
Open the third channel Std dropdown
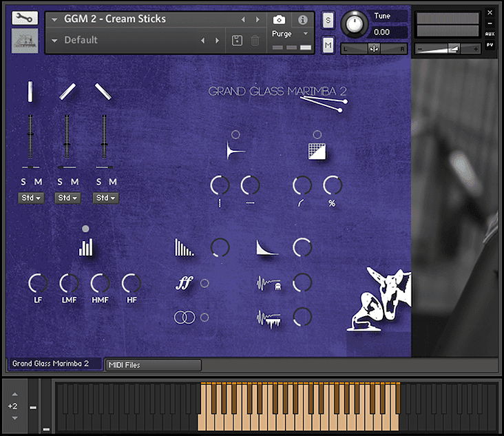click(105, 198)
